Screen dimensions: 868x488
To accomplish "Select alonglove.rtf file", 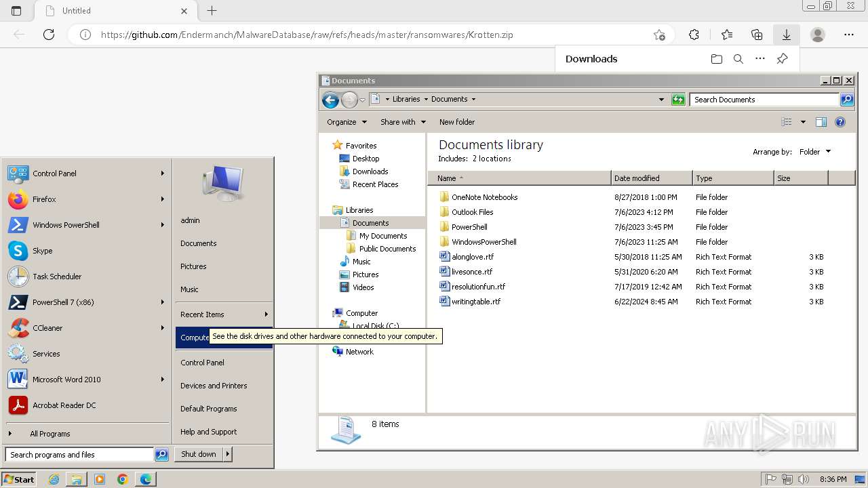I will (x=472, y=257).
